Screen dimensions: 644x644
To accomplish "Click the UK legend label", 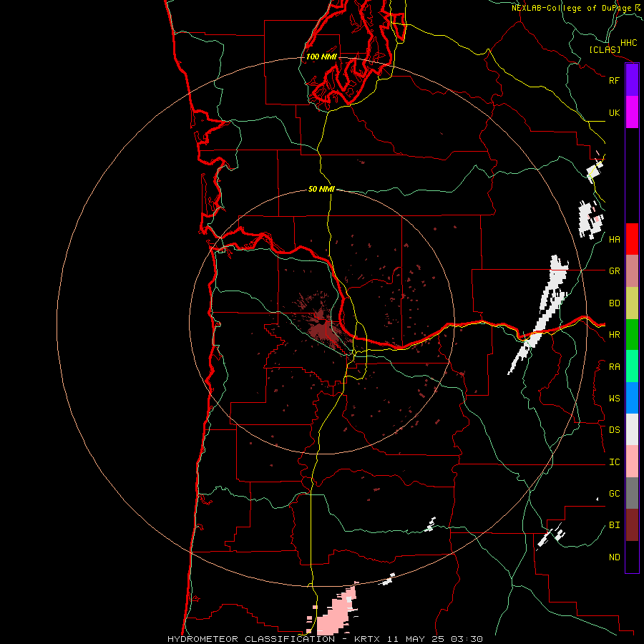I will click(614, 112).
